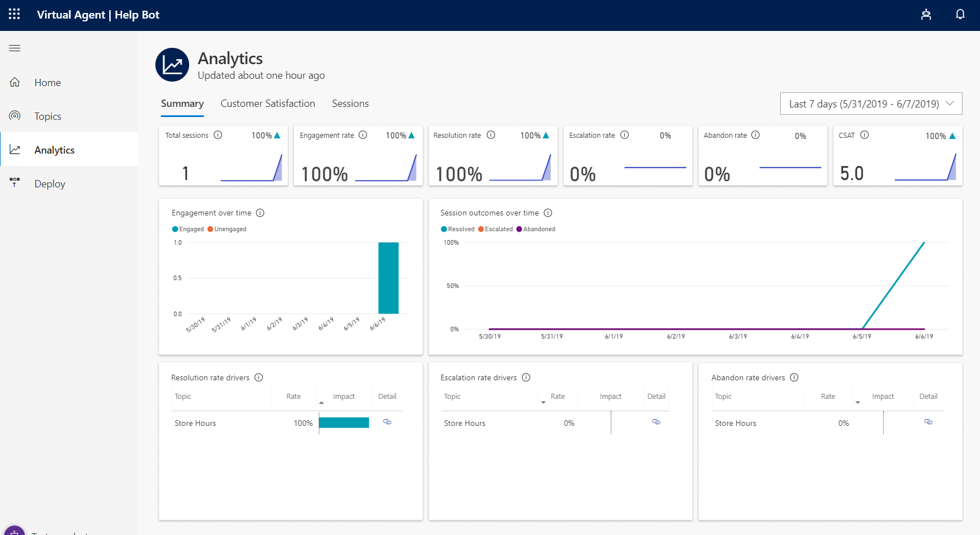
Task: Open the notifications bell
Action: coord(960,15)
